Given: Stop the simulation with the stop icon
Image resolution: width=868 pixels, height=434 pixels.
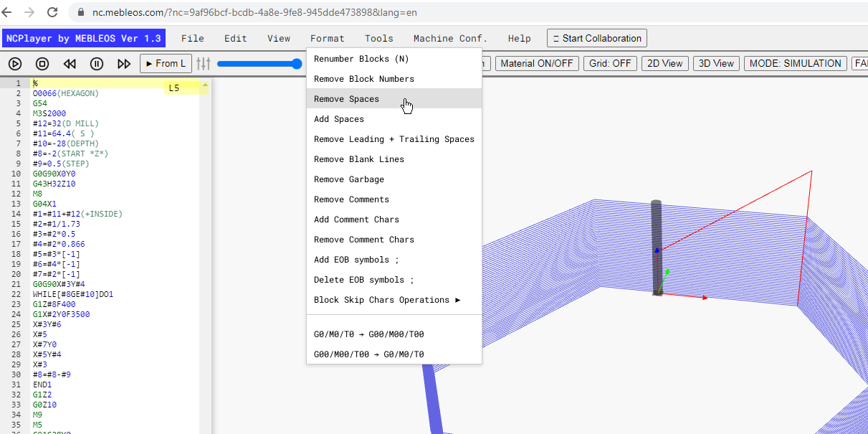Looking at the screenshot, I should tap(42, 64).
